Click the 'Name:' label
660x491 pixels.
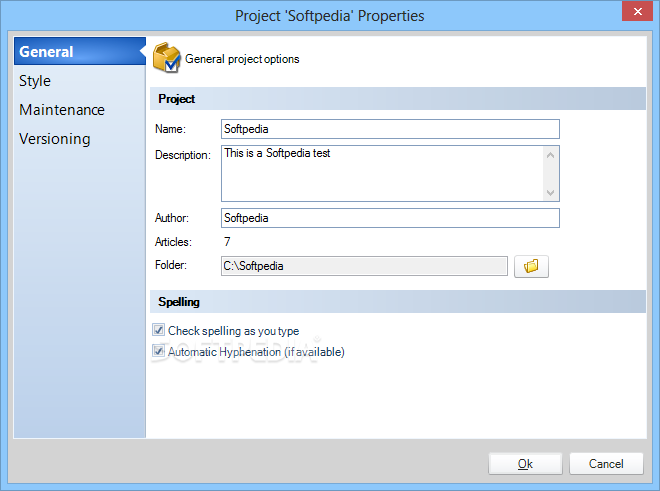point(170,129)
